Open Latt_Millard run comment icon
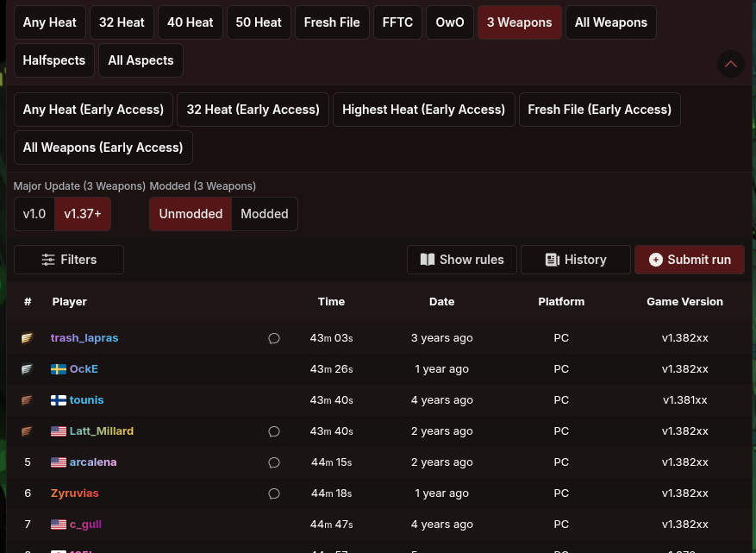The height and width of the screenshot is (553, 756). 274,431
